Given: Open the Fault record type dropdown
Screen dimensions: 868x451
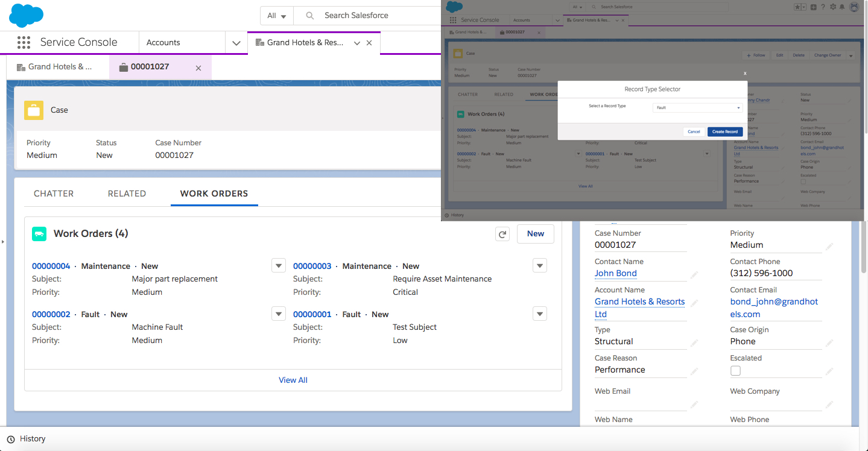Looking at the screenshot, I should 697,108.
